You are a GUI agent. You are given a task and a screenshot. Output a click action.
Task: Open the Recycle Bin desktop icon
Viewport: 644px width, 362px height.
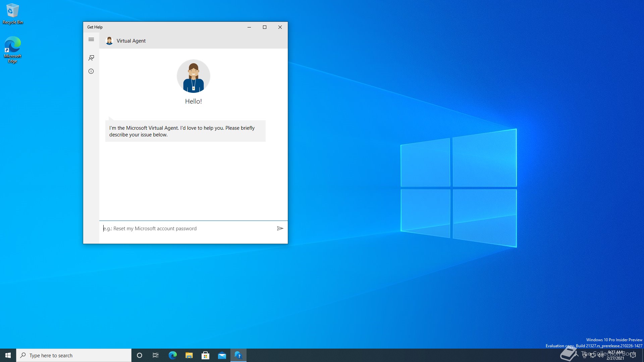click(13, 14)
